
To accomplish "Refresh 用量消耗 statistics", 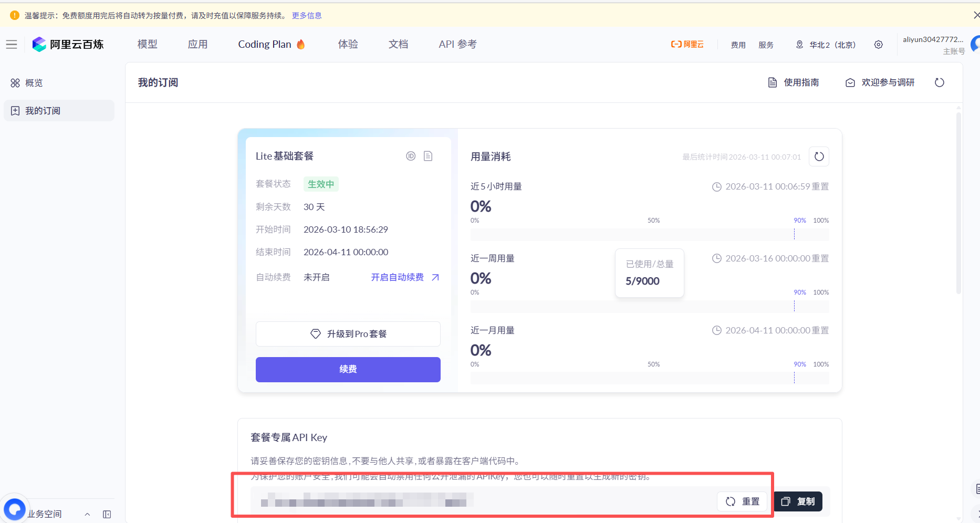I will click(819, 156).
